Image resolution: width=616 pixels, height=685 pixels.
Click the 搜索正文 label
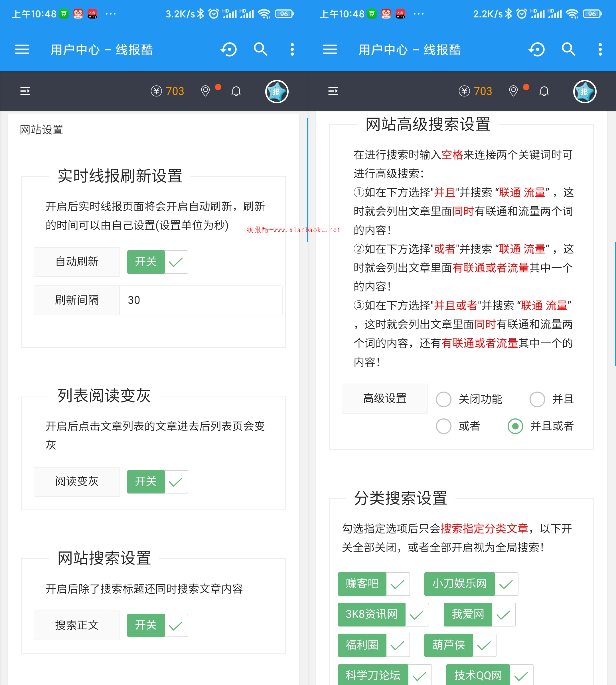[x=77, y=625]
